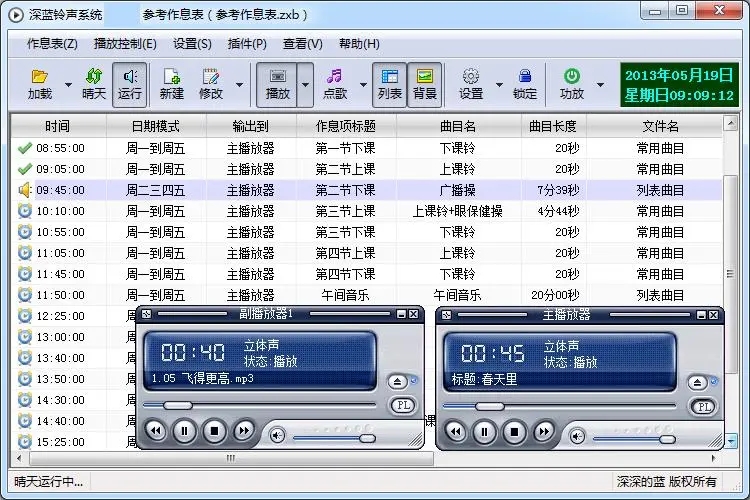Mute the speaker in 副播放器1
This screenshot has height=500, width=750.
click(x=277, y=435)
